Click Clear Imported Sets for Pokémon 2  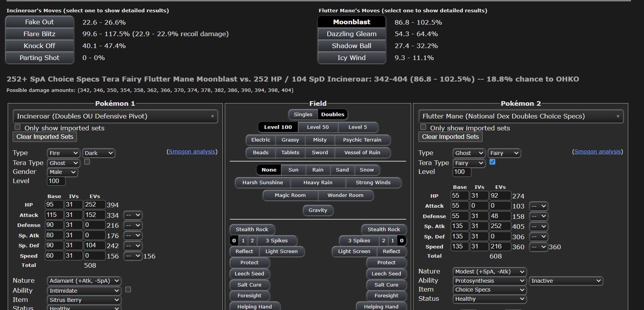pos(450,137)
